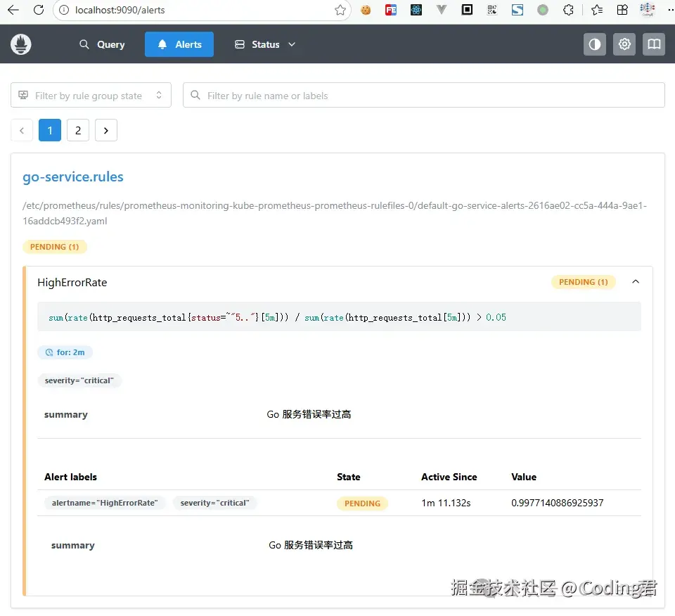The image size is (675, 616).
Task: Open the settings gear icon
Action: (x=624, y=44)
